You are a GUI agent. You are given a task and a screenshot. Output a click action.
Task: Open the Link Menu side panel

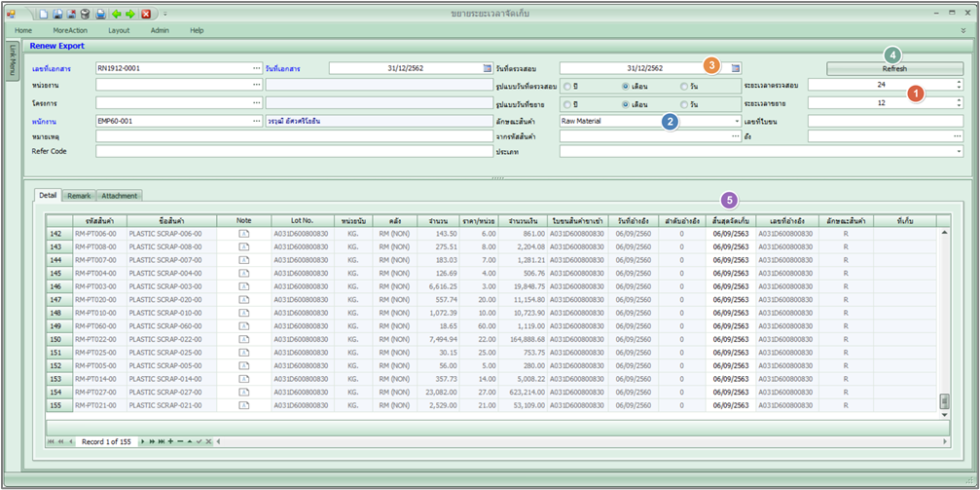coord(13,60)
